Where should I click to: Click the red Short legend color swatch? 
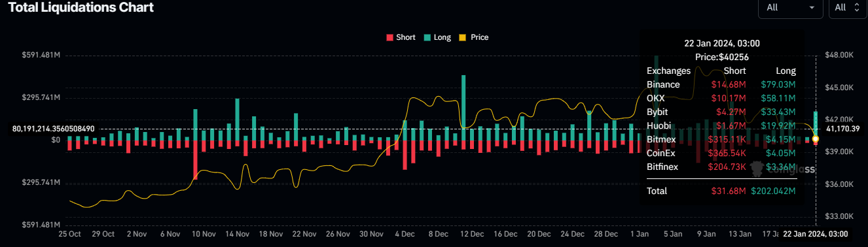tap(389, 37)
